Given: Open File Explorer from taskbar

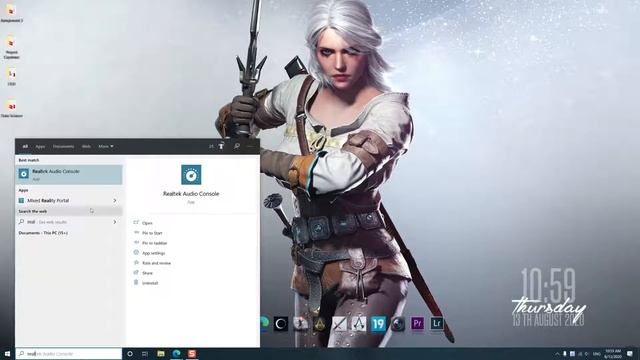Looking at the screenshot, I should click(161, 354).
